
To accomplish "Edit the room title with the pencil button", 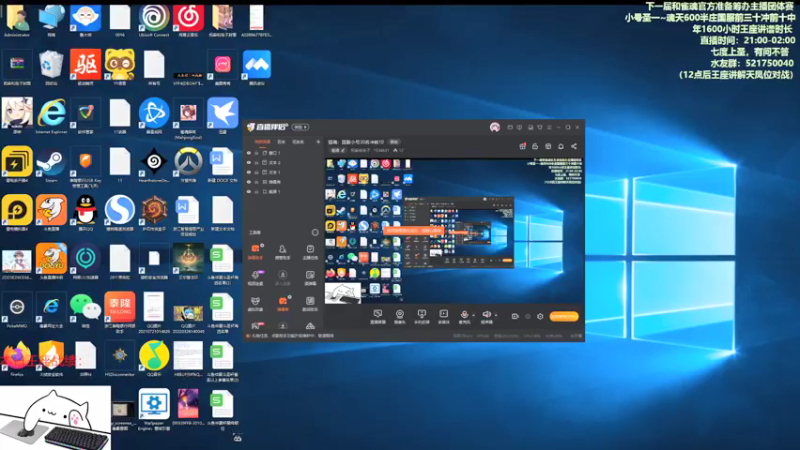I will tap(337, 151).
